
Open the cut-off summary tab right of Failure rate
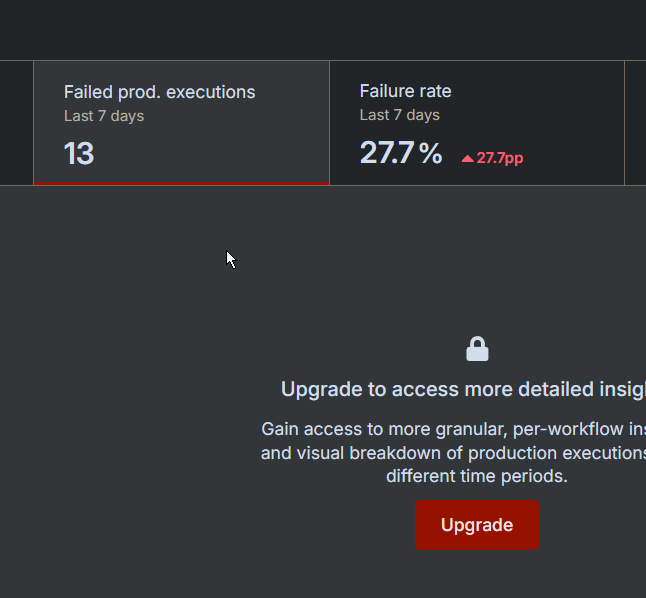click(x=635, y=123)
